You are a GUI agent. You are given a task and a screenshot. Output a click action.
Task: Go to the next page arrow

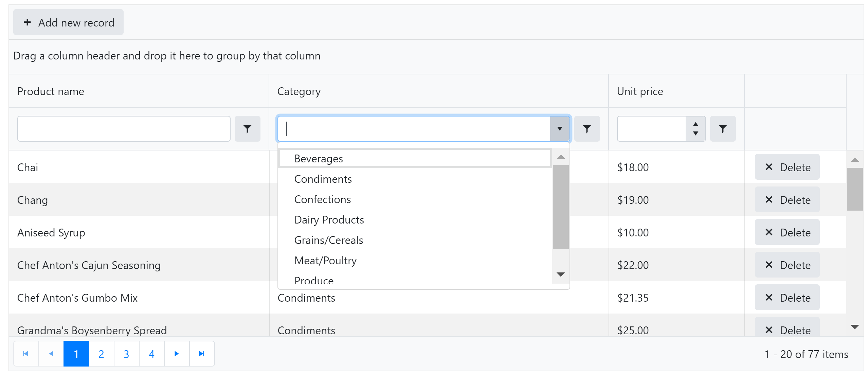[x=177, y=354]
